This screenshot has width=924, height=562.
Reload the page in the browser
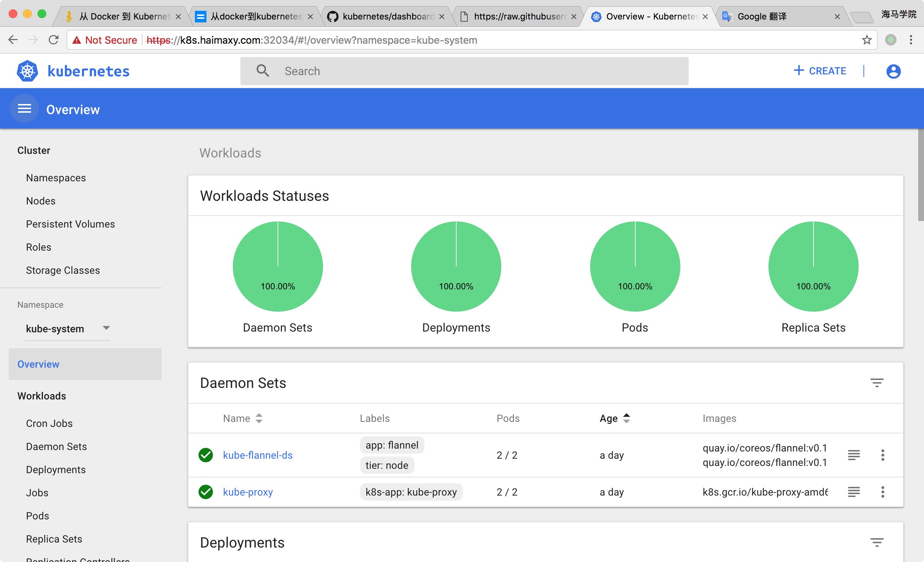[54, 40]
